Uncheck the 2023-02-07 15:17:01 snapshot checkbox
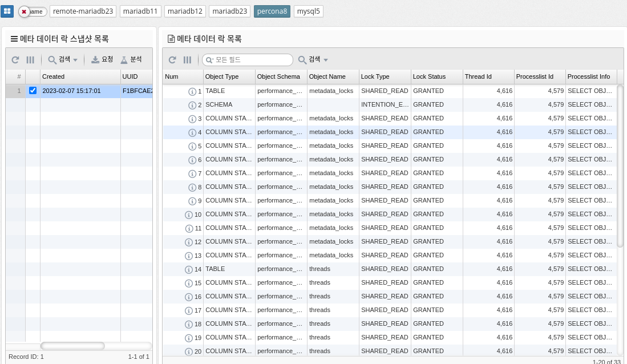Image resolution: width=627 pixels, height=364 pixels. point(33,91)
